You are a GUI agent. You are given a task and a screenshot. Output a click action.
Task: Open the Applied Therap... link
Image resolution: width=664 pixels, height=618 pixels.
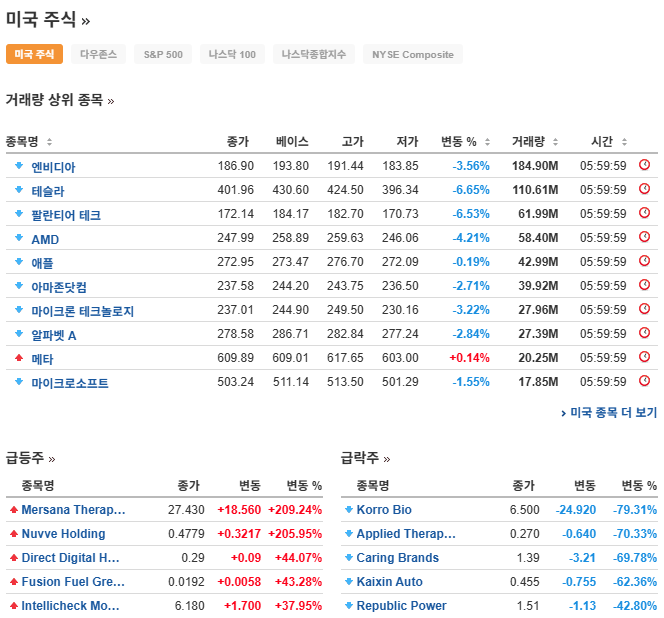coord(406,534)
